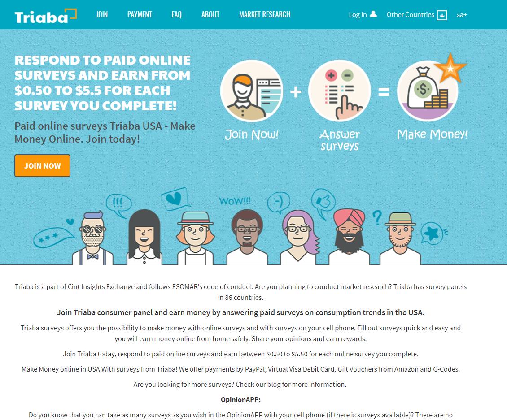
Task: Click the orange JOIN NOW button
Action: pyautogui.click(x=42, y=166)
